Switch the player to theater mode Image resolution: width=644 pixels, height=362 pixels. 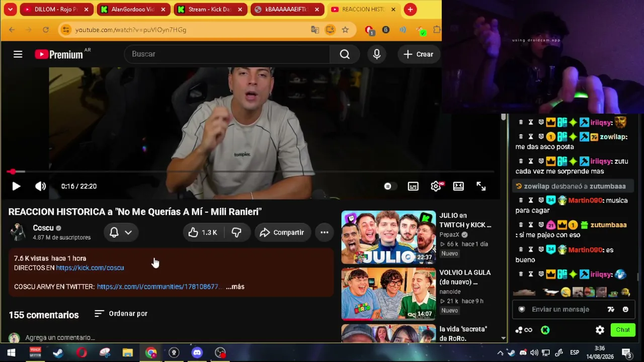(458, 187)
